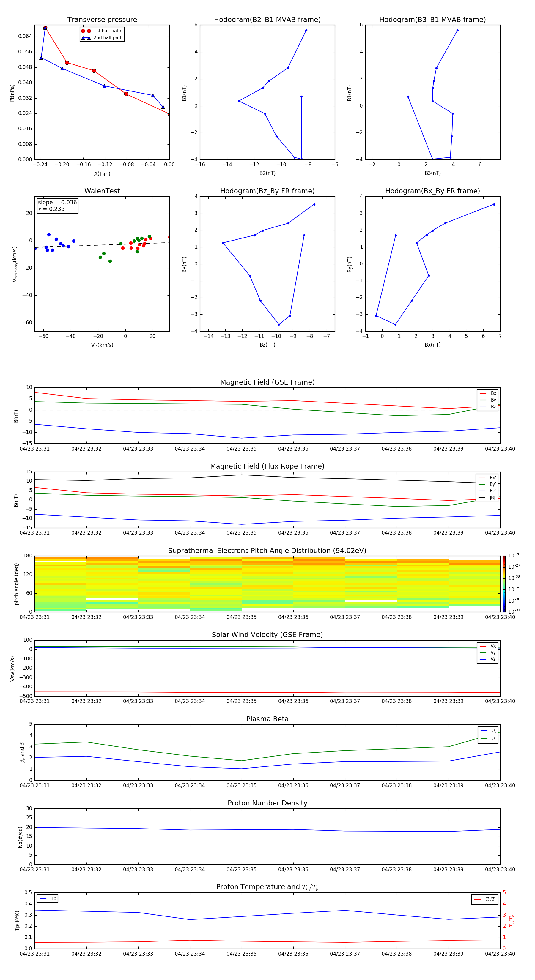Click the "Hodogram(B3_B1 MVAB frame)" title
The image size is (535, 980).
pyautogui.click(x=432, y=20)
